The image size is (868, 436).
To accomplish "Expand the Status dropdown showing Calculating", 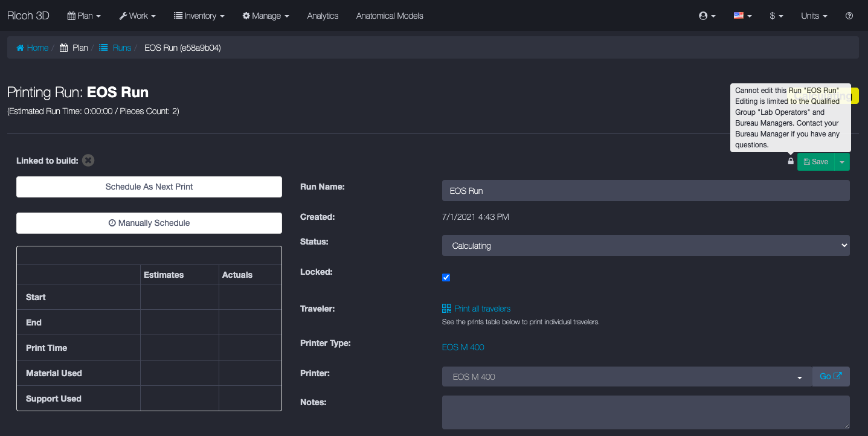I will click(645, 246).
